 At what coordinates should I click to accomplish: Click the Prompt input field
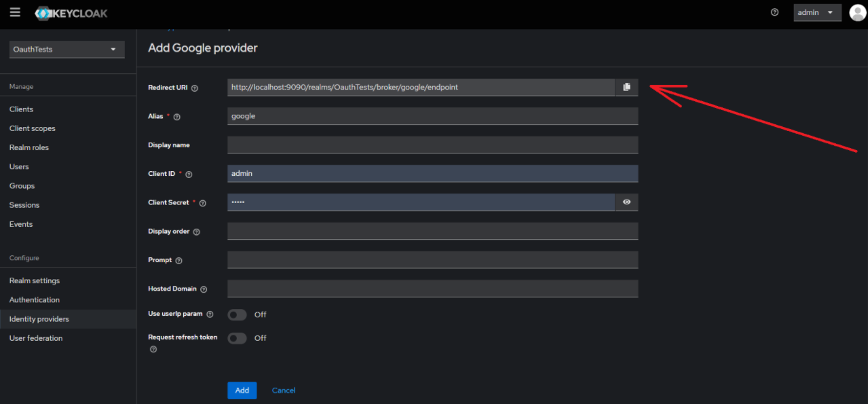(x=433, y=260)
